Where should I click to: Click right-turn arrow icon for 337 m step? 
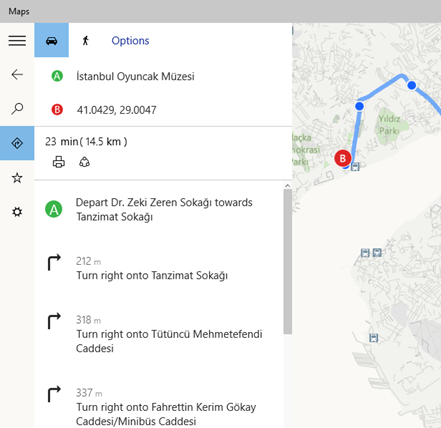click(54, 394)
